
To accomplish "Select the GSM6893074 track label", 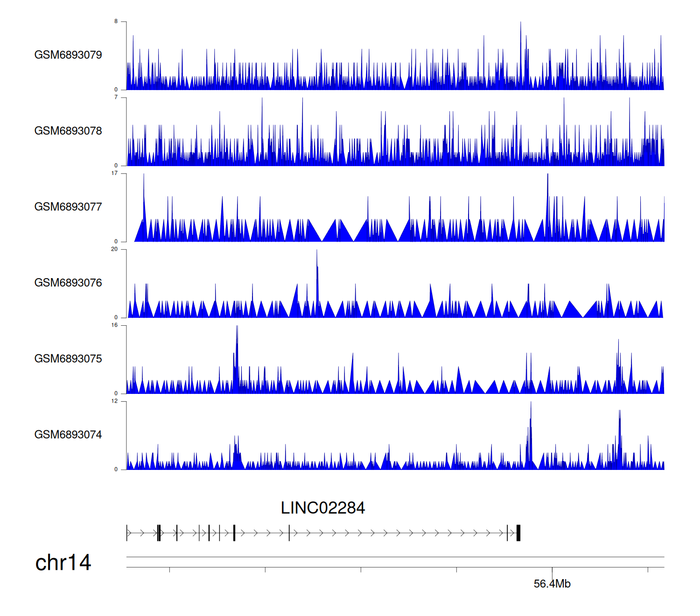I will tap(68, 435).
